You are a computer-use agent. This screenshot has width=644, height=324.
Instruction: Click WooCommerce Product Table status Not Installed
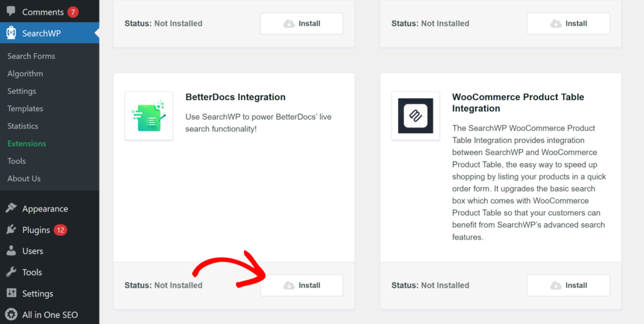point(445,285)
